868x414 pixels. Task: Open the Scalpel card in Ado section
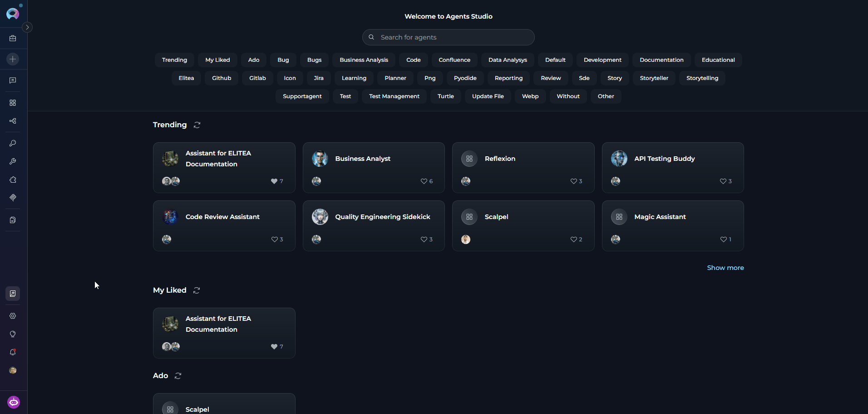pos(224,404)
